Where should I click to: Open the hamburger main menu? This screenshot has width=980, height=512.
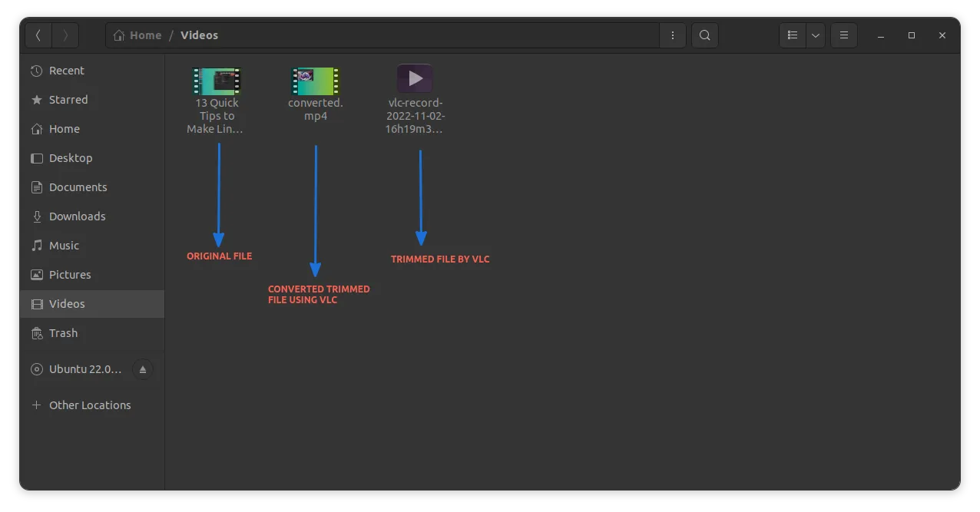(x=843, y=35)
